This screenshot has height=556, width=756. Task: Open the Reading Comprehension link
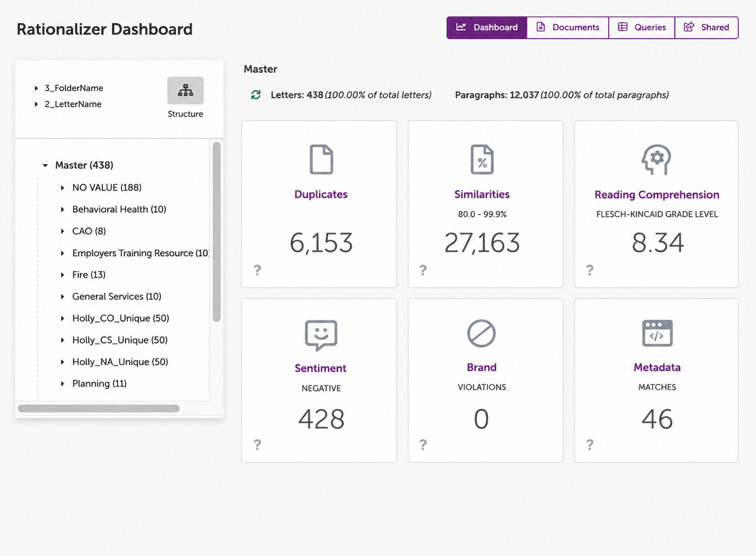(x=657, y=195)
